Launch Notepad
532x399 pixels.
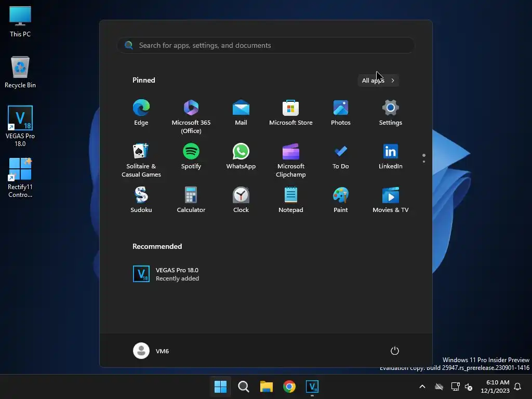pyautogui.click(x=291, y=200)
